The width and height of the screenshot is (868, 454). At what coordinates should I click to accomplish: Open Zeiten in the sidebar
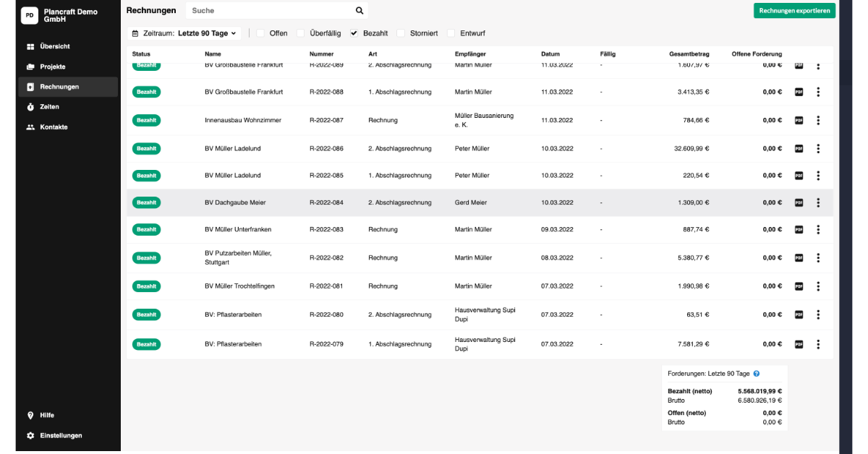point(68,107)
